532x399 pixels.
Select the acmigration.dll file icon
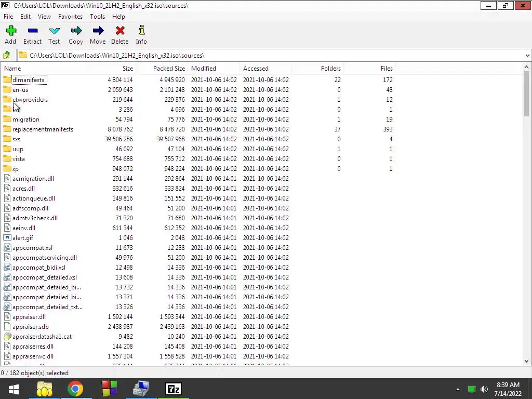tap(7, 179)
